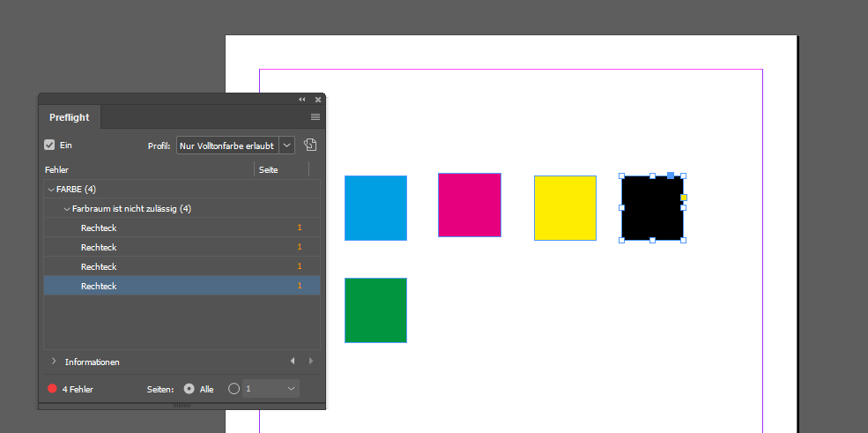
Task: Collapse the FARBE (4) error group
Action: [50, 190]
